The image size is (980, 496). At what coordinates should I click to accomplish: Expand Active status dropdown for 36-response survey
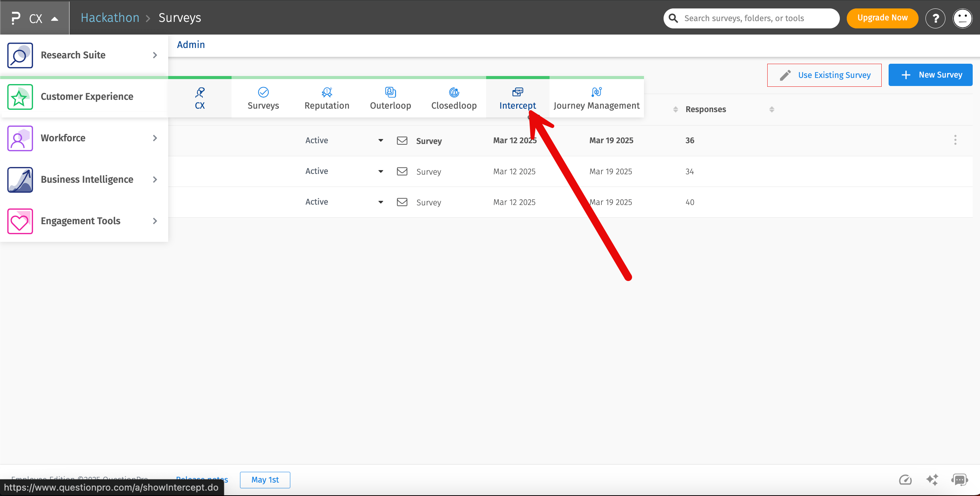pyautogui.click(x=381, y=141)
